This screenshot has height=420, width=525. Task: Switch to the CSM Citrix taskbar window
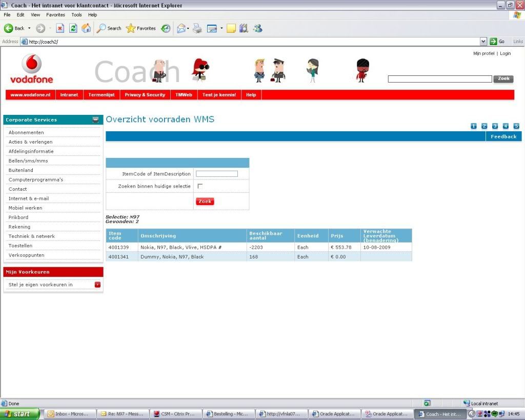point(175,414)
